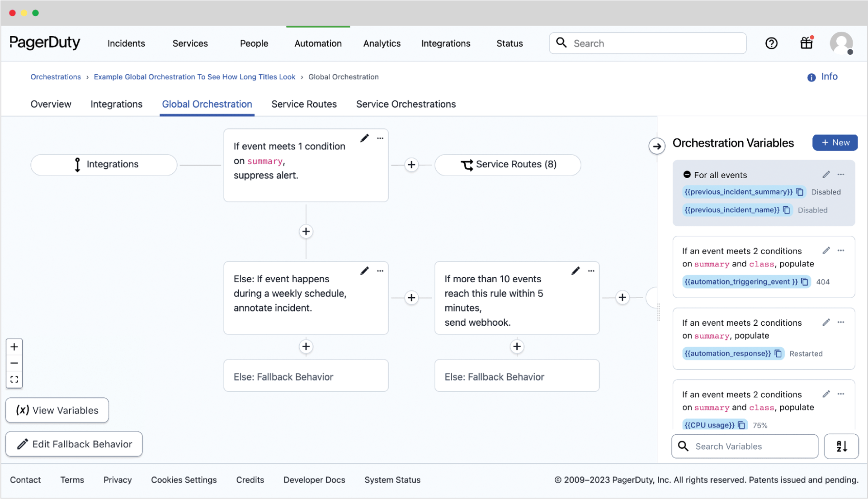Click the zoom in plus control

[x=14, y=347]
